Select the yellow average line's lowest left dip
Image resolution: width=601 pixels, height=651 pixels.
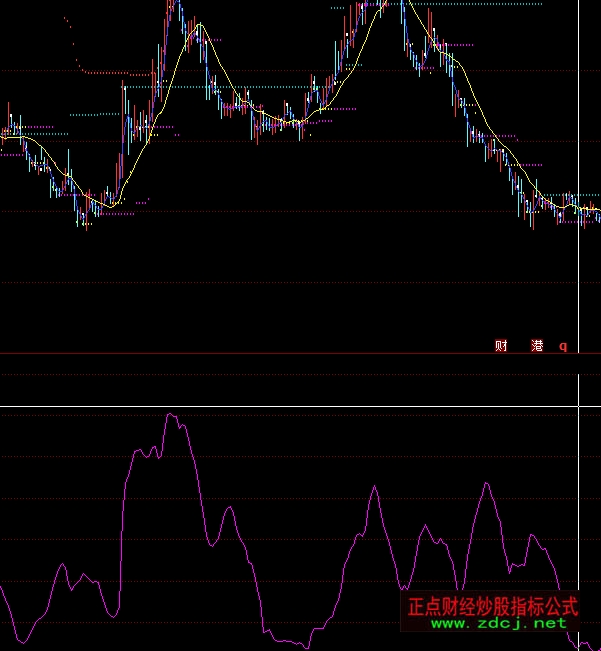point(113,204)
